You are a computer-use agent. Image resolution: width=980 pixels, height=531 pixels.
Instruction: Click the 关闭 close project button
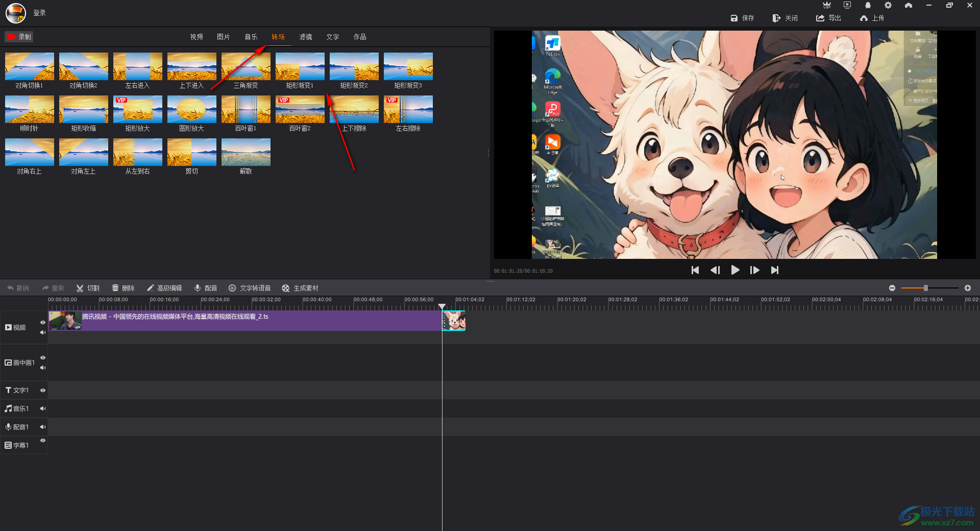[785, 18]
